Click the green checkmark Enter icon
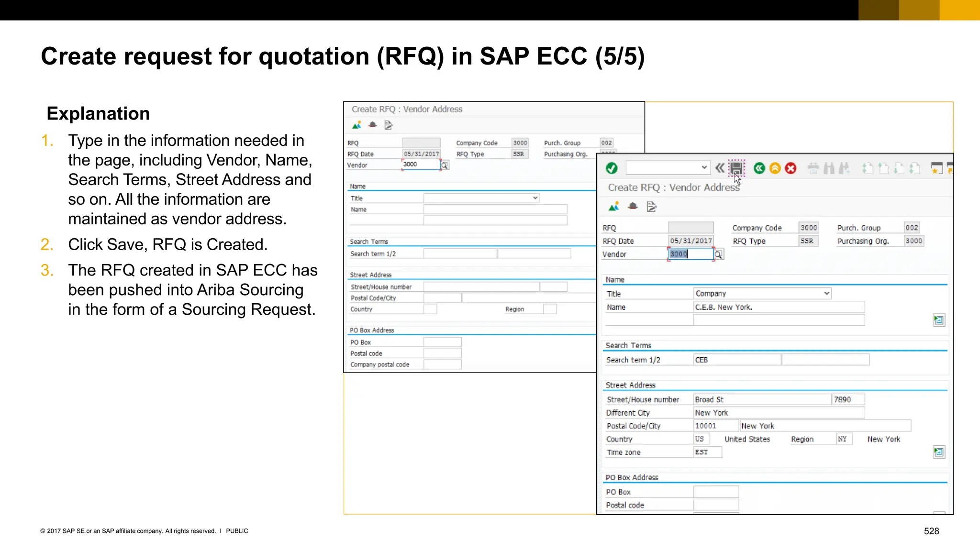The image size is (980, 551). (612, 168)
